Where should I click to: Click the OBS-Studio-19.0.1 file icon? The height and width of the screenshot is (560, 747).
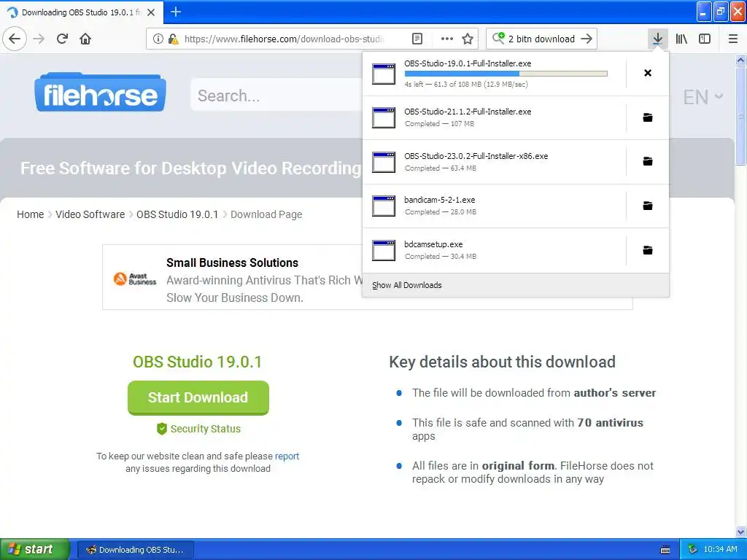click(x=384, y=74)
